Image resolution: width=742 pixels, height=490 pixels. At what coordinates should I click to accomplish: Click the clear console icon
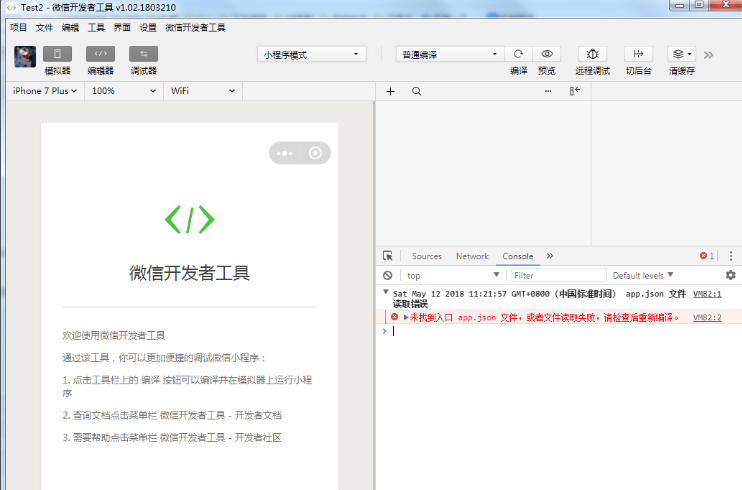click(x=387, y=275)
